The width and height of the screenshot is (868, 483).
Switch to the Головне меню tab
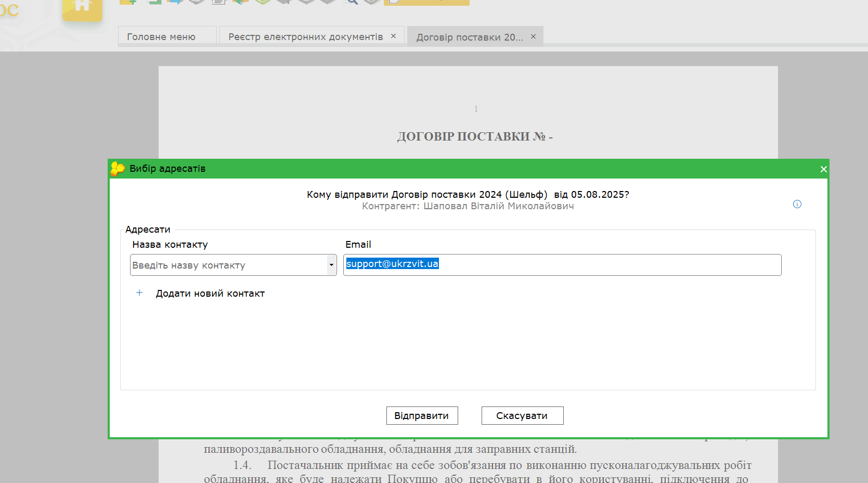tap(161, 37)
